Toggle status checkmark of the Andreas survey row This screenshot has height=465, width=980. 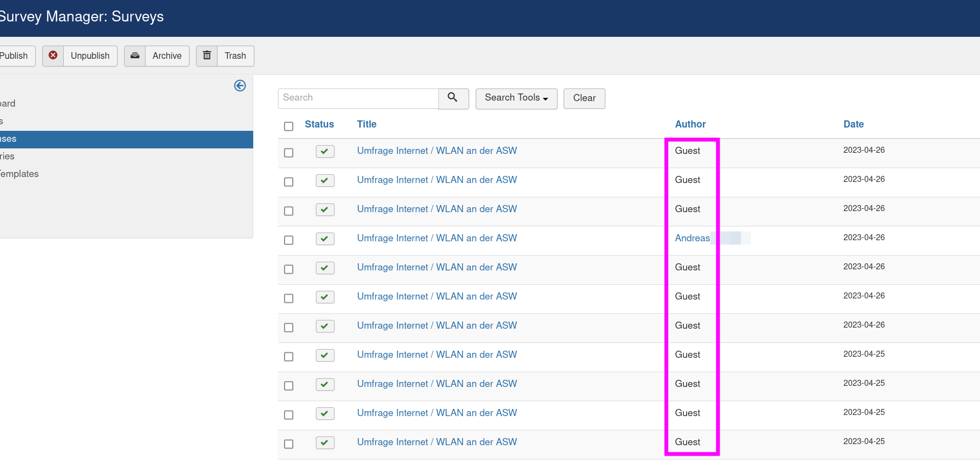(x=325, y=239)
